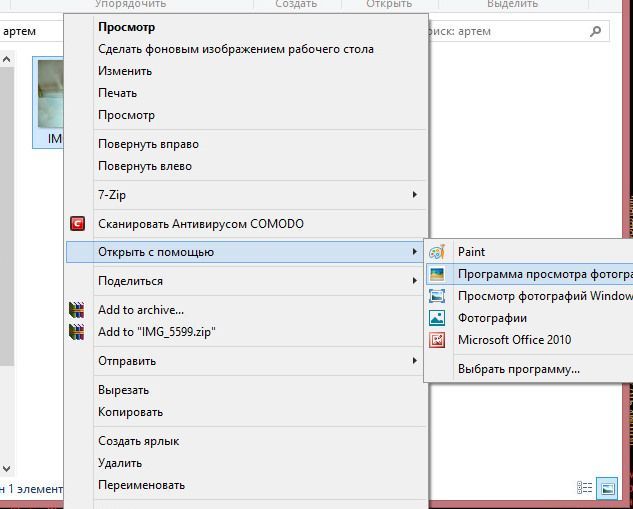633x509 pixels.
Task: Expand the Поделиться submenu arrow
Action: [415, 281]
